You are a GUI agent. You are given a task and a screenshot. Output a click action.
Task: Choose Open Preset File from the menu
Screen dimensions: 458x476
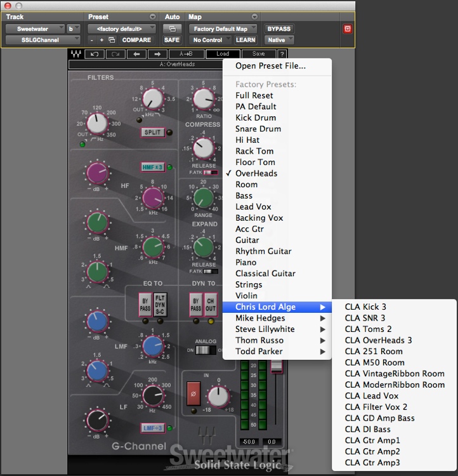(x=277, y=66)
